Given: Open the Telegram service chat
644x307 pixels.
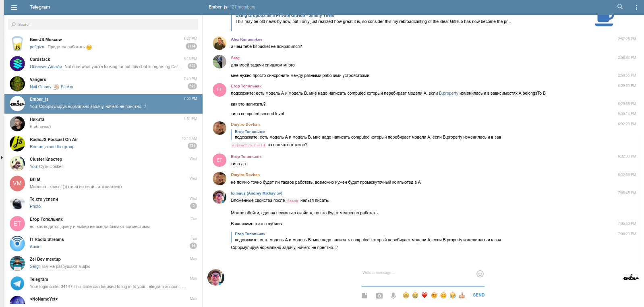Looking at the screenshot, I should point(103,283).
